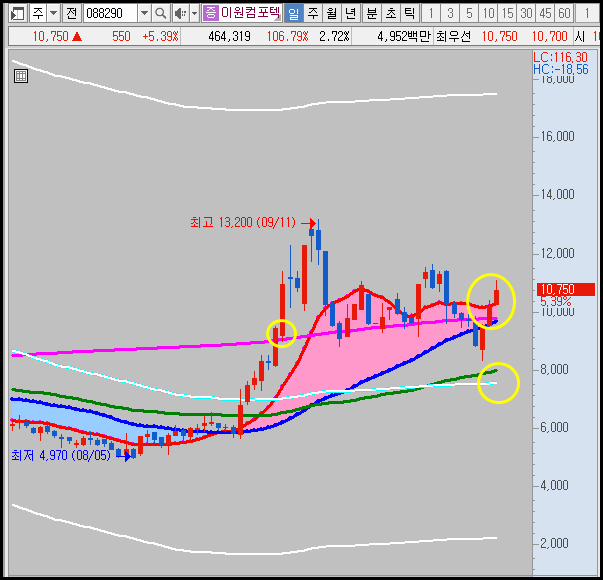Select the 틱 tick chart tab

[410, 14]
